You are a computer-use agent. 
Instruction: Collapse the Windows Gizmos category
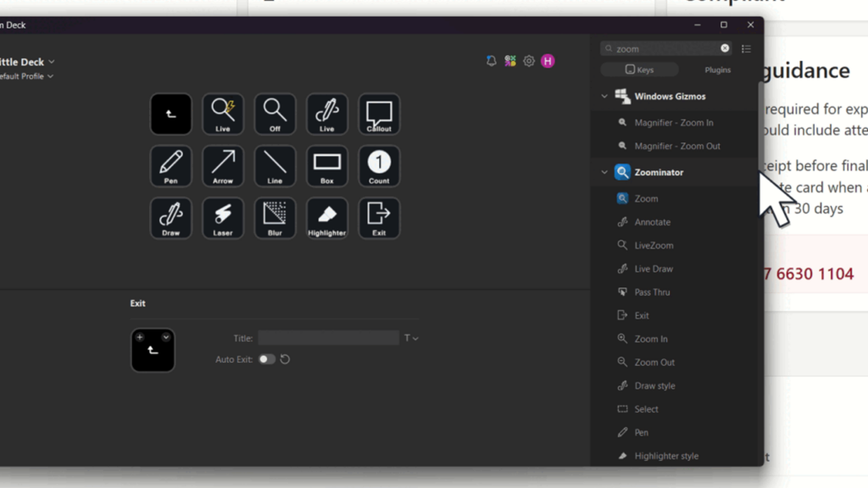tap(604, 97)
